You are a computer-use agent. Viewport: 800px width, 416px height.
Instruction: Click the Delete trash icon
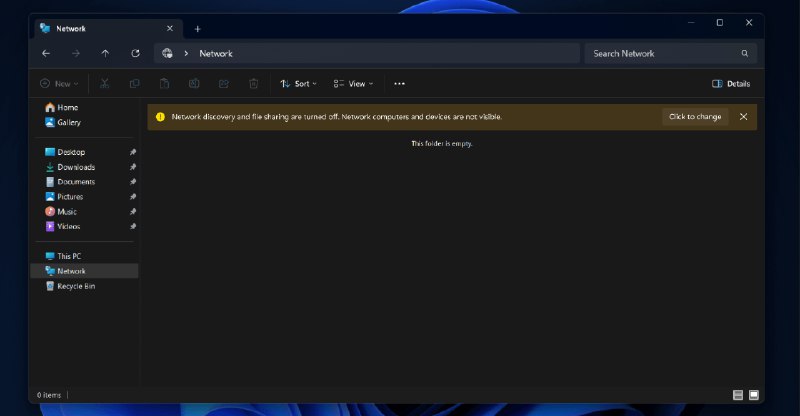tap(254, 84)
